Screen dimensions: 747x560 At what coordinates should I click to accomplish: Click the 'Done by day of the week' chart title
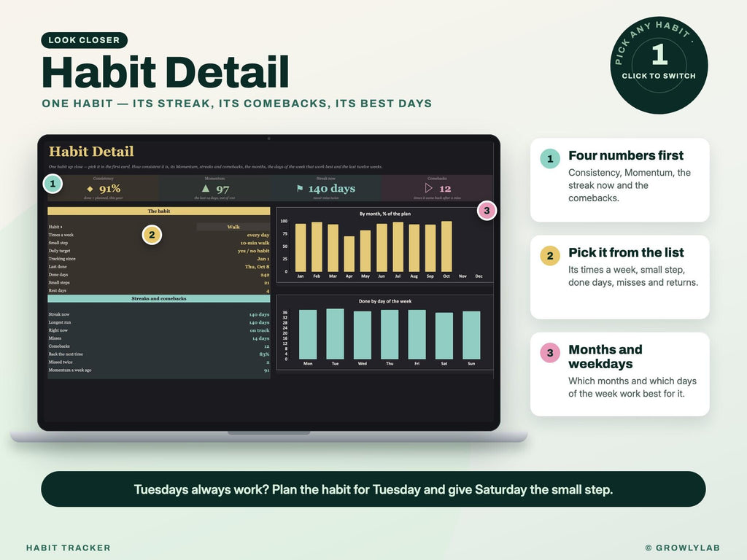click(385, 301)
